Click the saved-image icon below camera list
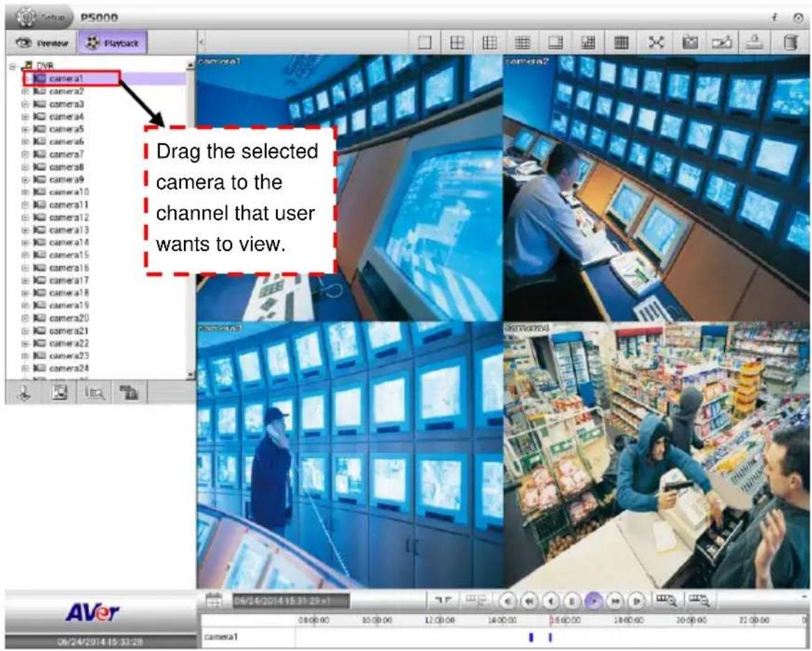This screenshot has height=651, width=812. pyautogui.click(x=59, y=392)
